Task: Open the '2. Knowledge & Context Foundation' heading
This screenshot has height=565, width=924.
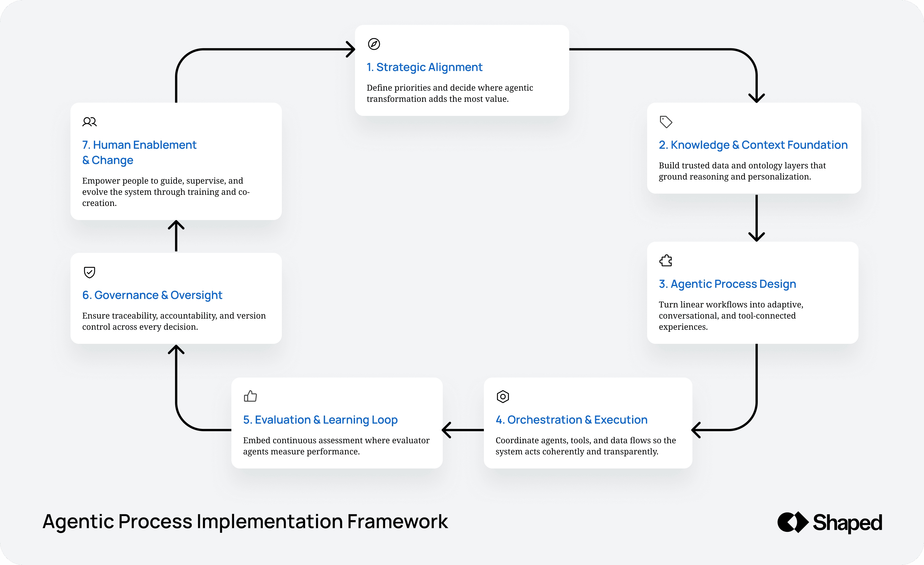Action: [753, 145]
